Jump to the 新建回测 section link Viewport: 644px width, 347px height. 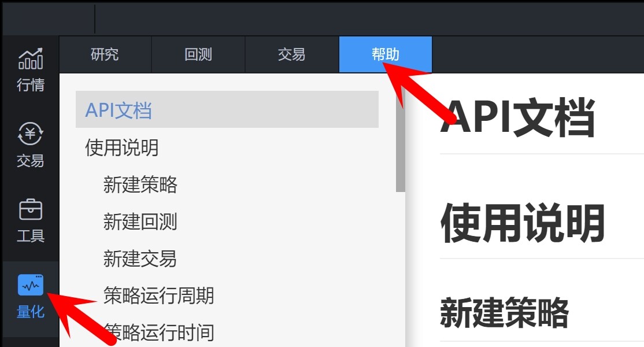pyautogui.click(x=140, y=222)
